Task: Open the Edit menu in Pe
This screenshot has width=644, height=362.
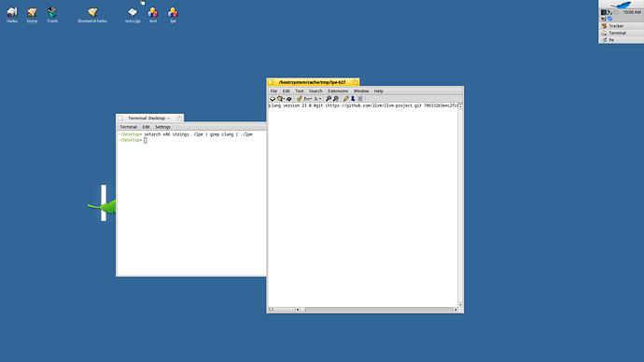Action: point(286,91)
